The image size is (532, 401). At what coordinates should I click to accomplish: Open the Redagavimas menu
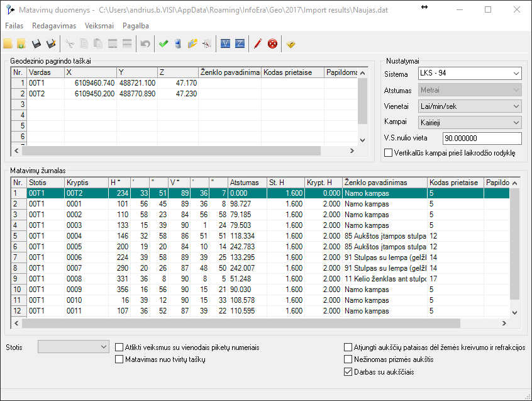54,26
